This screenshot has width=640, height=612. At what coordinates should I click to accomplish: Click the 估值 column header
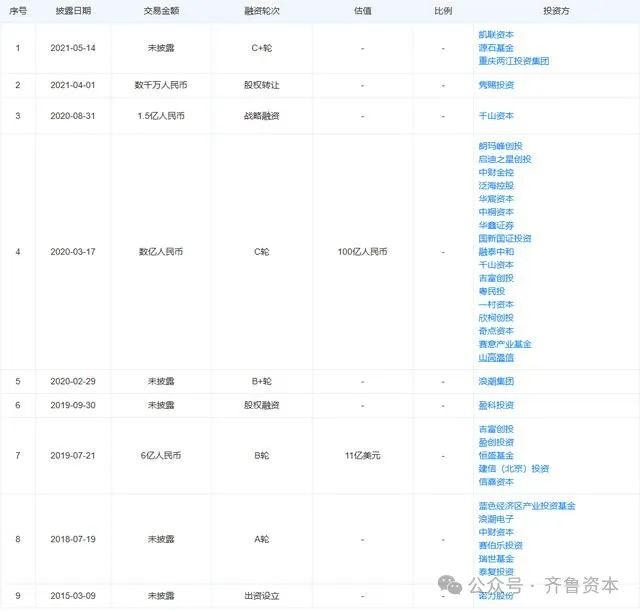coord(362,11)
